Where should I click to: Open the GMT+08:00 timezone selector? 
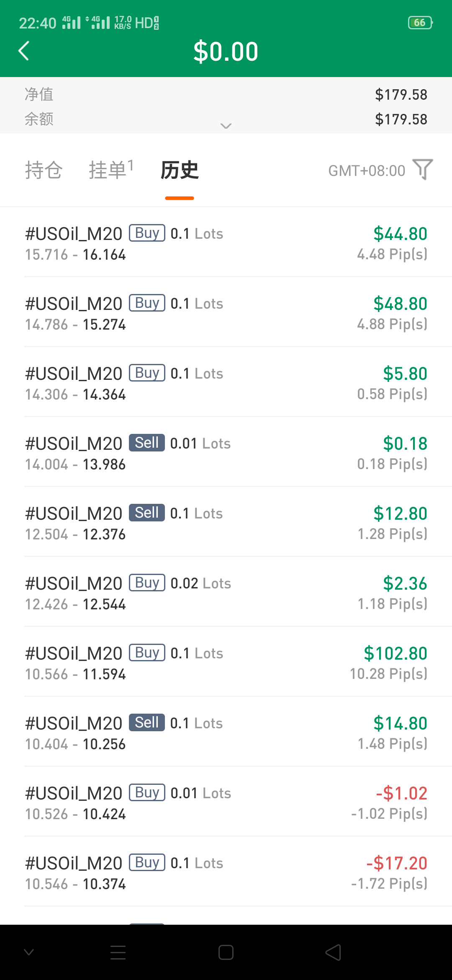point(367,171)
